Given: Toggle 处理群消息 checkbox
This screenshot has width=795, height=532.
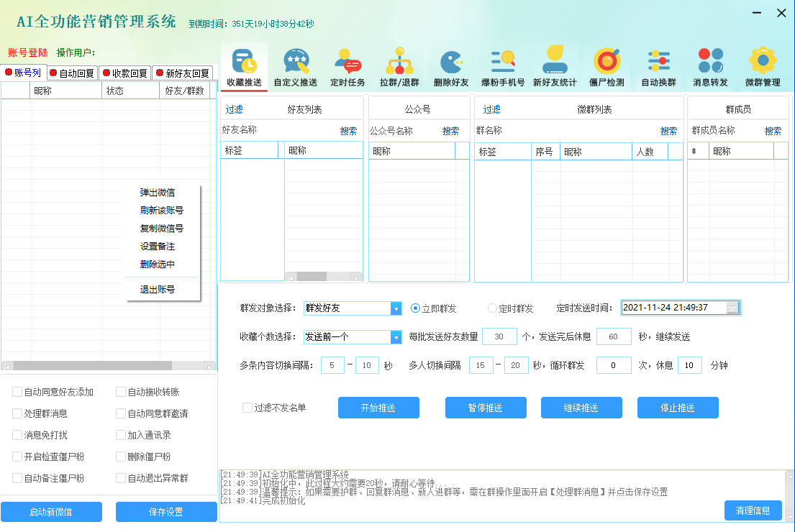Looking at the screenshot, I should click(x=17, y=413).
